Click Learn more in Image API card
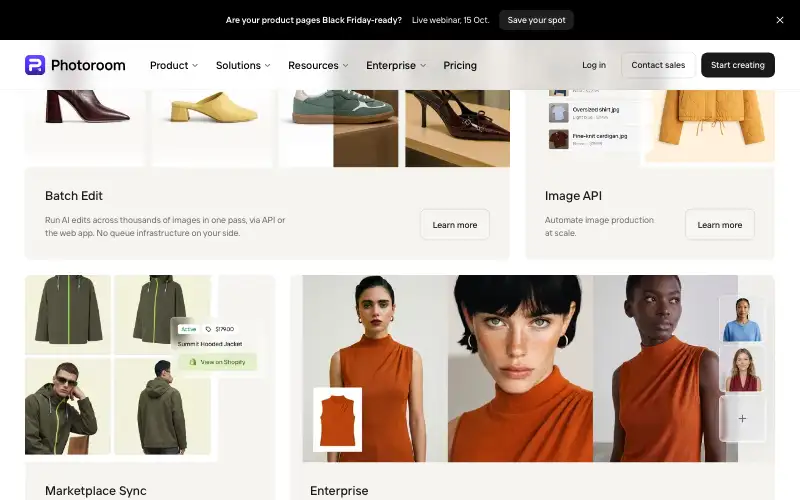 [719, 224]
